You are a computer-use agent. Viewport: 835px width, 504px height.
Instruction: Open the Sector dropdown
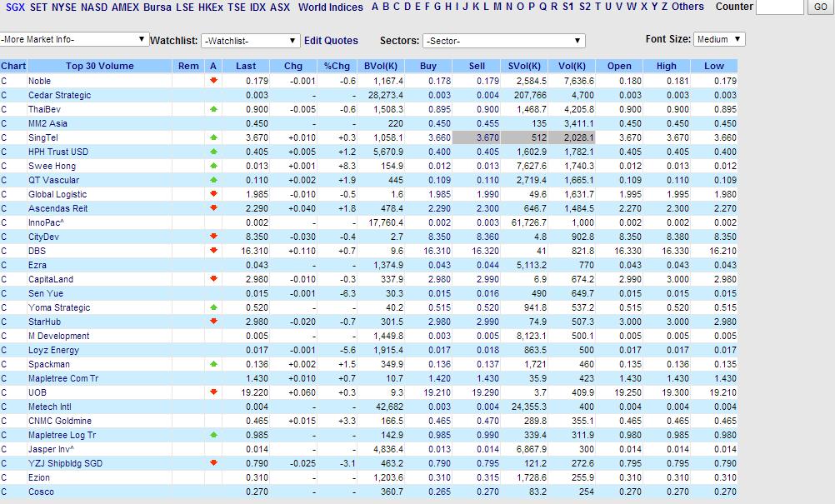(504, 41)
